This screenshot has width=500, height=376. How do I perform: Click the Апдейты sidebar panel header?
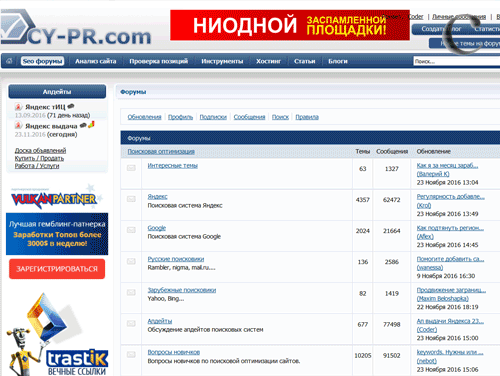(x=57, y=92)
